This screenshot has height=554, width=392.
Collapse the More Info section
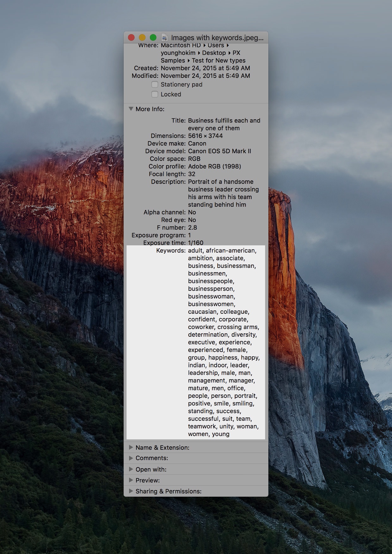pos(131,109)
